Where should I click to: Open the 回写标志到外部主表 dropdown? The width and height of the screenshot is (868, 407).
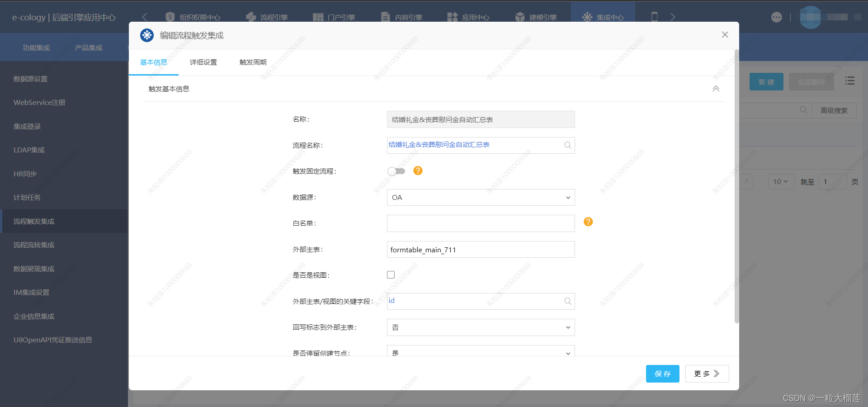(480, 327)
